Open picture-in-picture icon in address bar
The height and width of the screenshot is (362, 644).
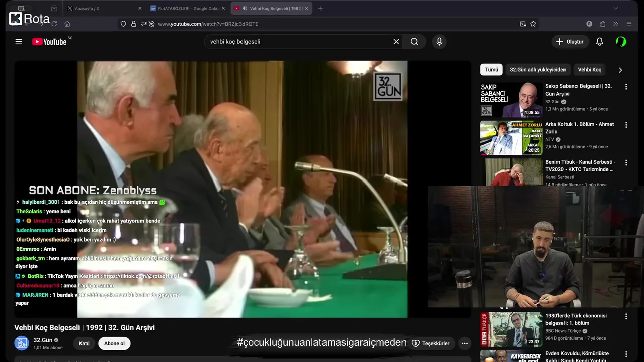tap(523, 24)
